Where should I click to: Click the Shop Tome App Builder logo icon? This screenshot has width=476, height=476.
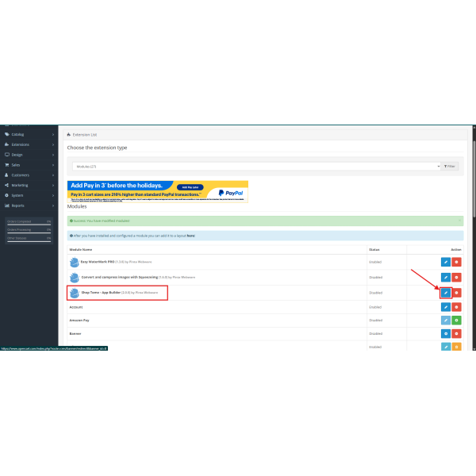click(x=74, y=293)
